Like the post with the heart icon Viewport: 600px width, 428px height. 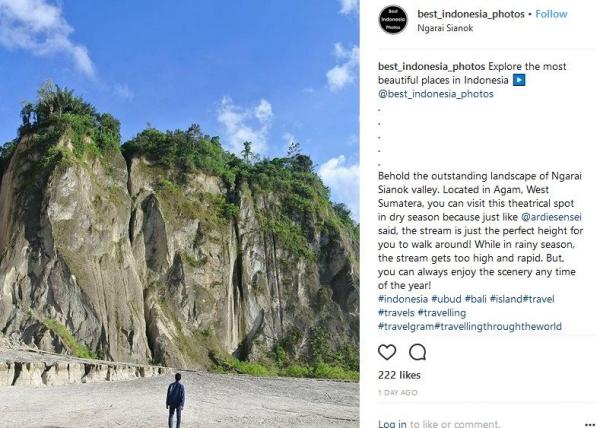click(387, 352)
